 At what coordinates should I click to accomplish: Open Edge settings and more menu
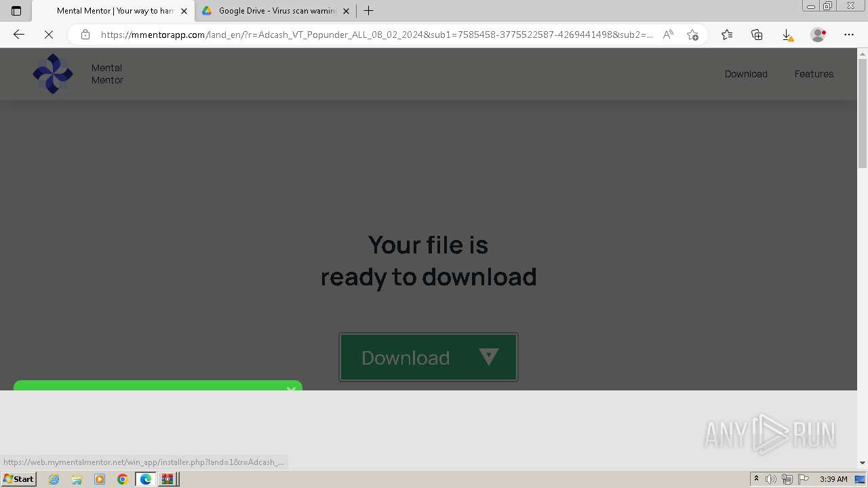point(849,35)
